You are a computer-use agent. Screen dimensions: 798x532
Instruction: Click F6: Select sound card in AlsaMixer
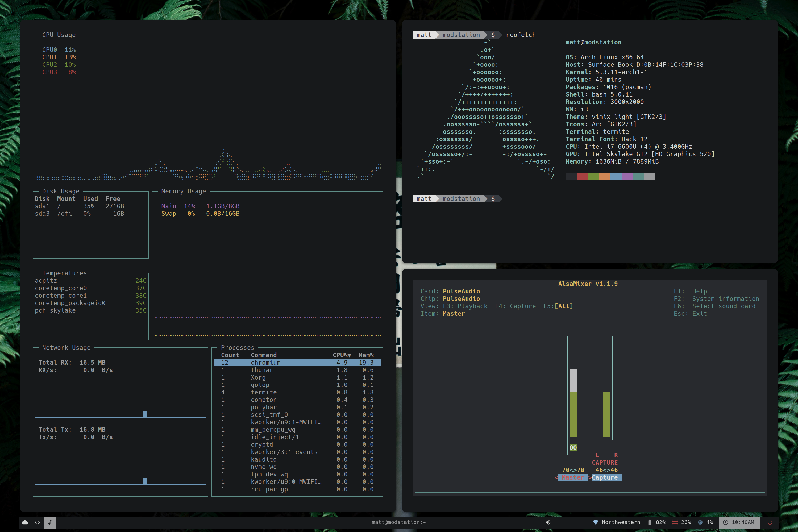coord(714,306)
